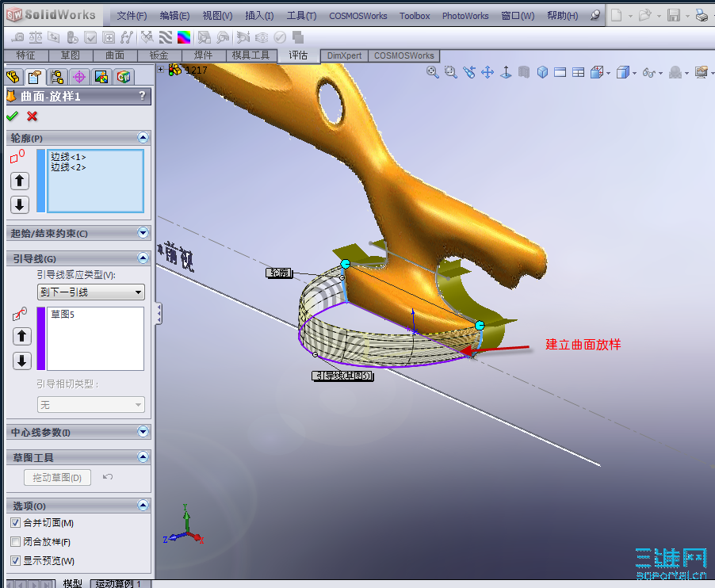The width and height of the screenshot is (715, 588).
Task: Open the COSMOSWorks manager tab icon
Action: coord(124,77)
